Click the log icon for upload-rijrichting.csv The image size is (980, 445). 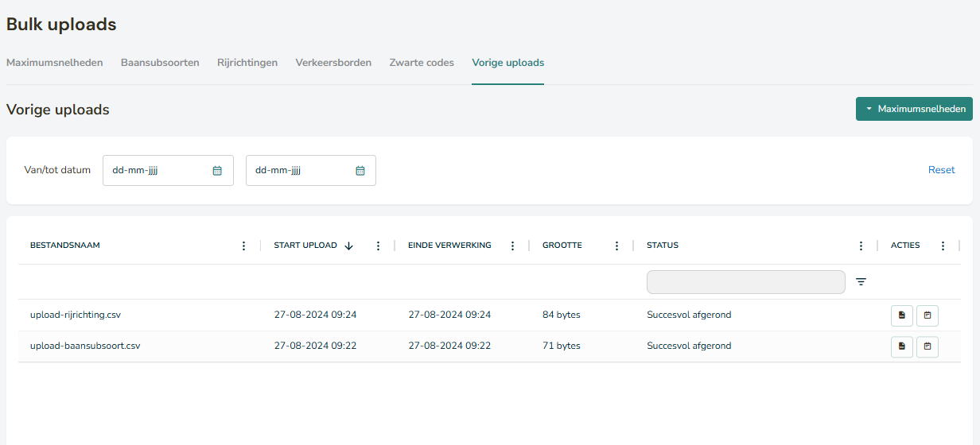[x=927, y=315]
